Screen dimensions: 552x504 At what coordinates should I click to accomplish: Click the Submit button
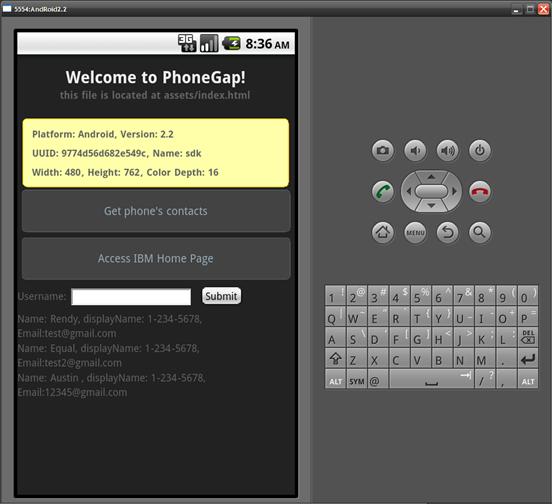[x=221, y=296]
